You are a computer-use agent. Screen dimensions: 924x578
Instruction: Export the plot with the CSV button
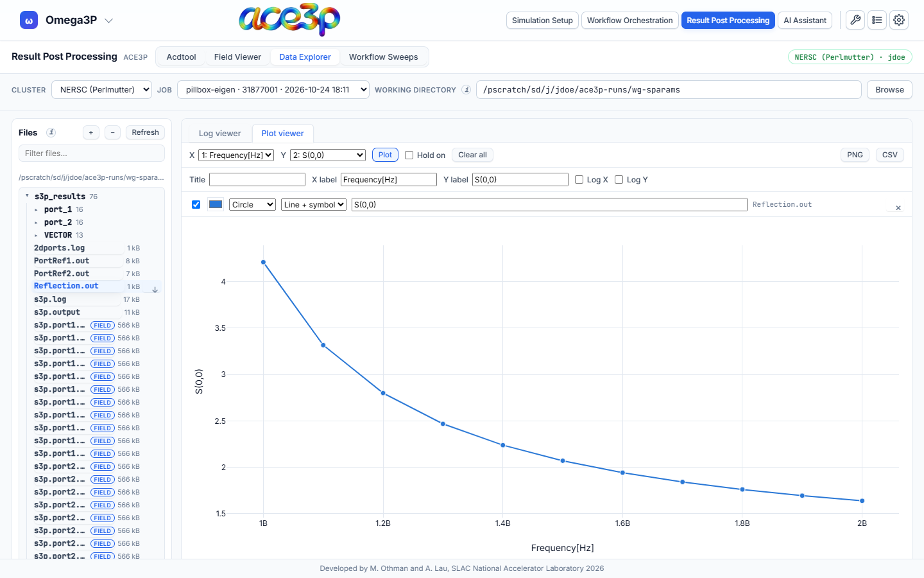(889, 155)
